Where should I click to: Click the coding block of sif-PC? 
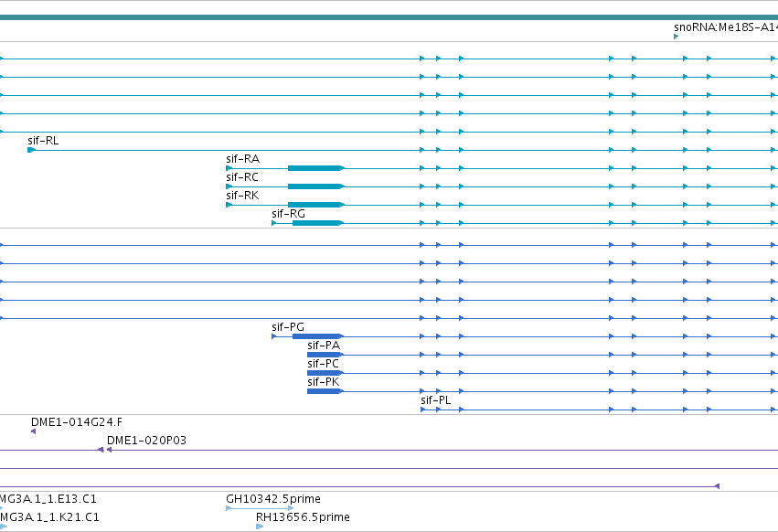(x=324, y=373)
